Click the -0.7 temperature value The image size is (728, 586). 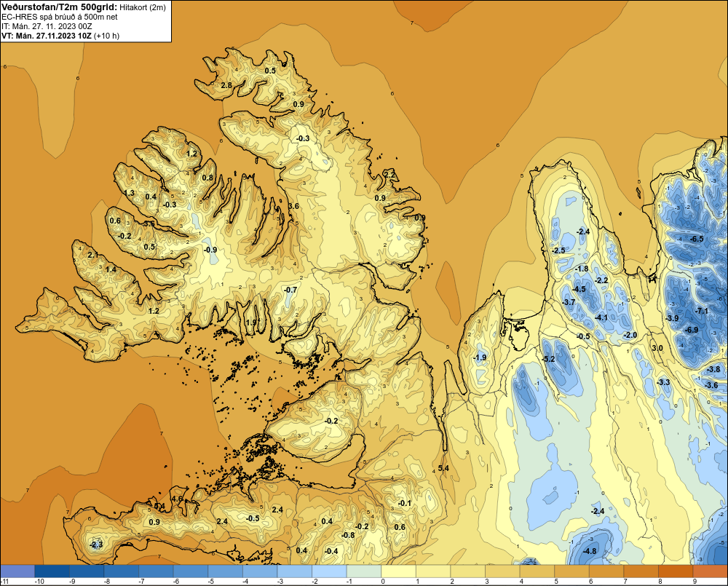pyautogui.click(x=290, y=290)
